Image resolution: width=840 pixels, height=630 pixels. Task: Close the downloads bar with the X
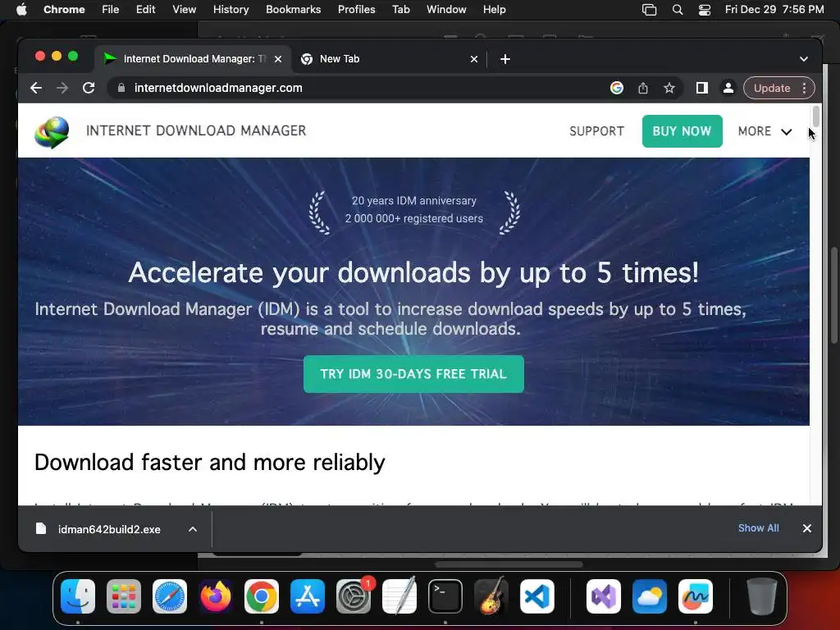[x=807, y=528]
